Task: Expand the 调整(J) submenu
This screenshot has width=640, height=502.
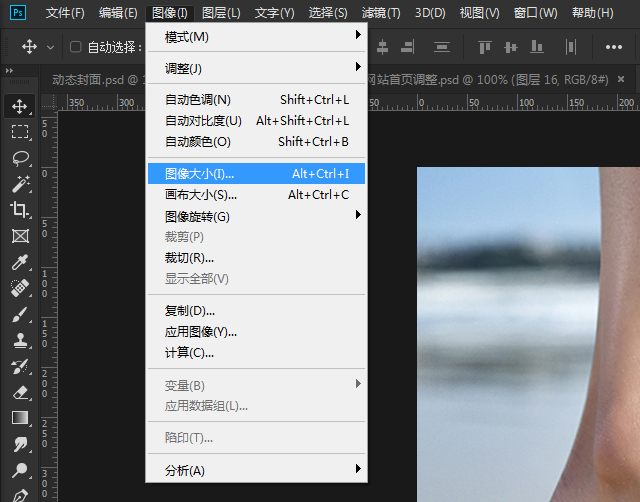Action: coord(256,68)
